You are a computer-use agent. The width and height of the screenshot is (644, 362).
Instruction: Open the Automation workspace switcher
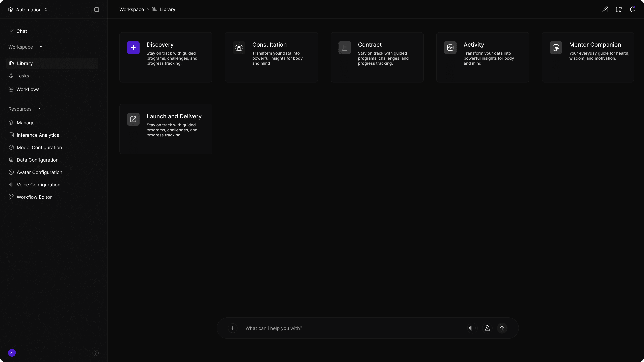pos(28,10)
